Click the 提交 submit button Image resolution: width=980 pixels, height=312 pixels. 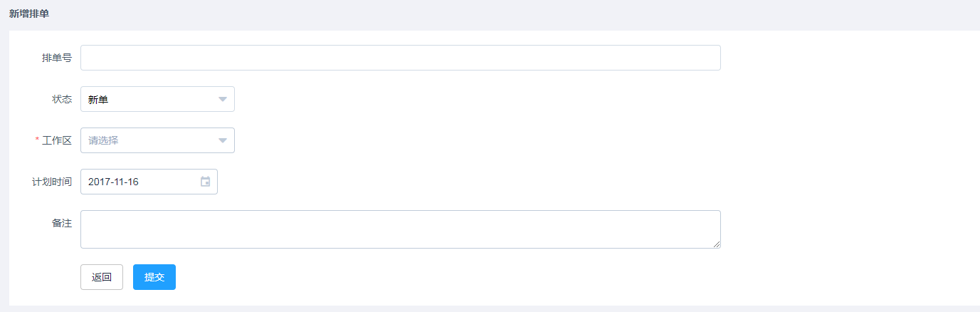point(154,277)
